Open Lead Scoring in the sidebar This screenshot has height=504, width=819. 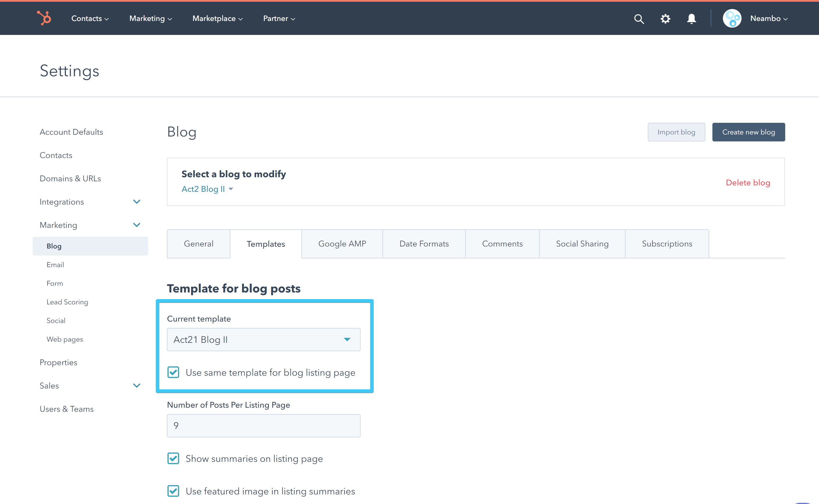coord(67,302)
